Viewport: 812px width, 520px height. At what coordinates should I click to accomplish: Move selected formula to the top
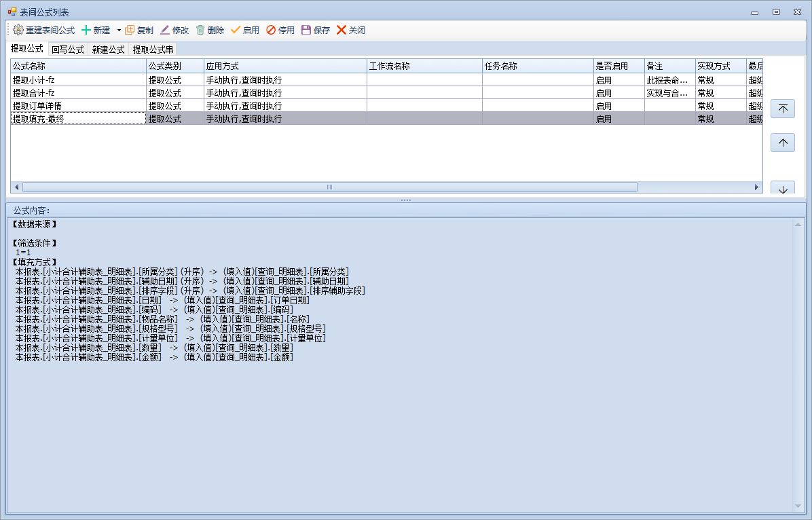point(783,109)
